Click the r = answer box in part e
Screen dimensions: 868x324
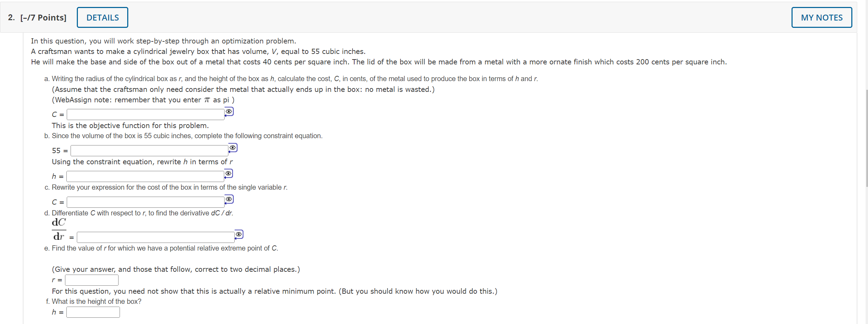coord(91,280)
